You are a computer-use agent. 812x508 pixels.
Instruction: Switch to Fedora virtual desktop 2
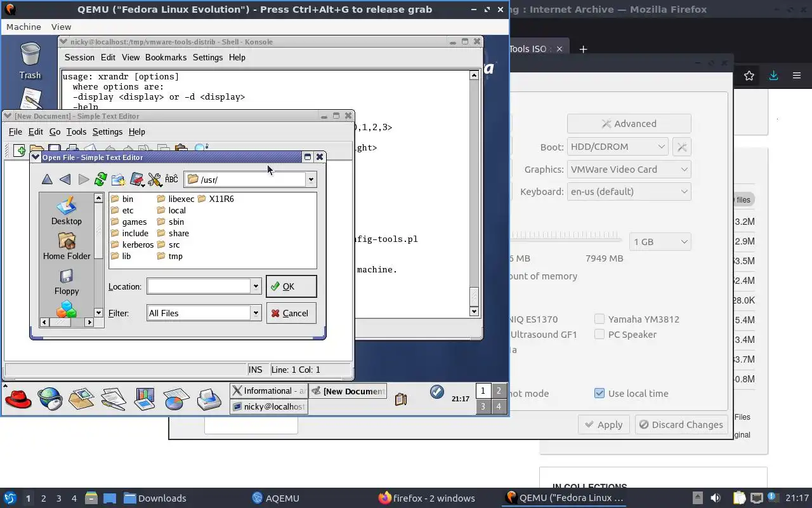[499, 391]
